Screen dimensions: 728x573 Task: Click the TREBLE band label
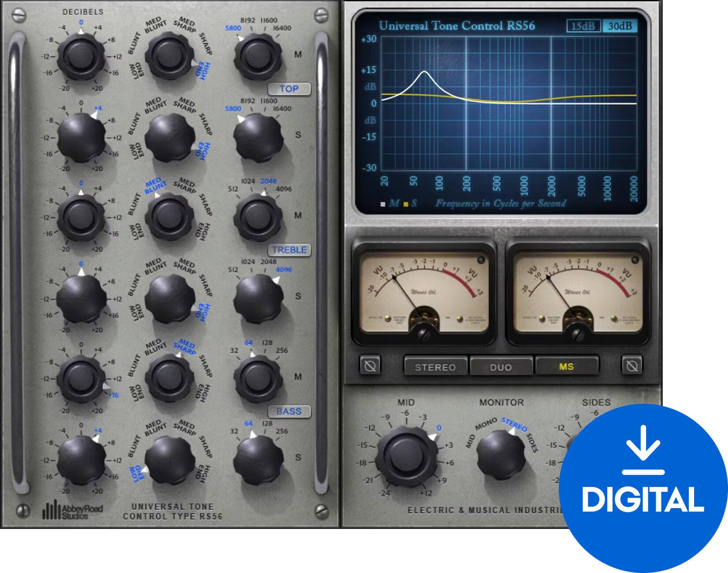[290, 249]
